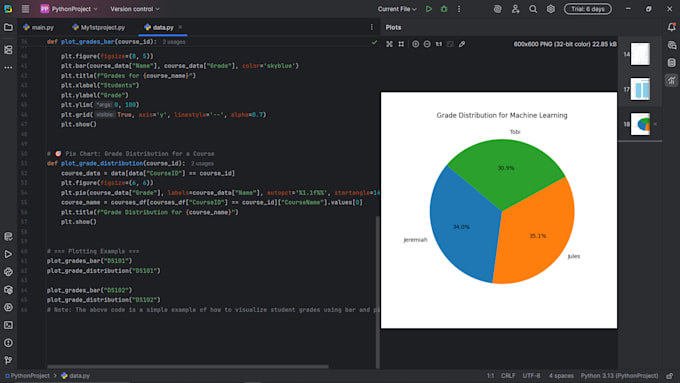The image size is (680, 383).
Task: Open Python 3.13 interpreter selector
Action: point(619,376)
